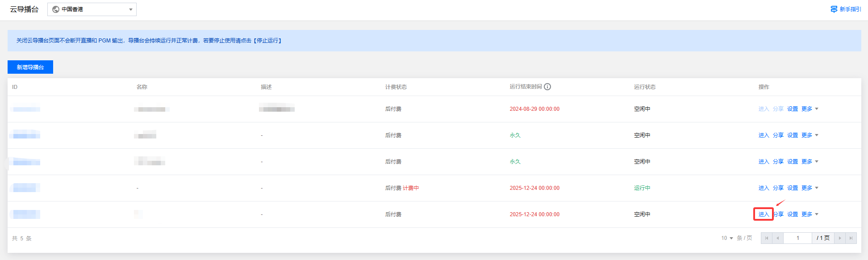Click the previous page arrow
This screenshot has width=868, height=260.
click(x=778, y=238)
